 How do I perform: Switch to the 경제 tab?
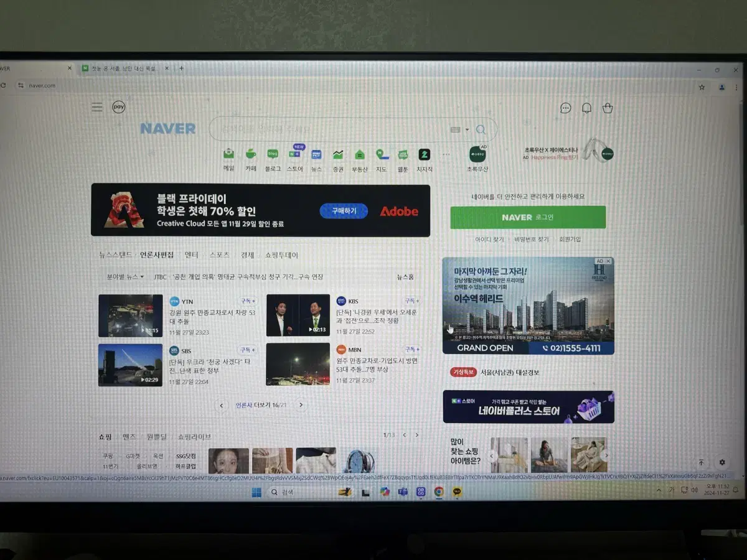tap(248, 255)
